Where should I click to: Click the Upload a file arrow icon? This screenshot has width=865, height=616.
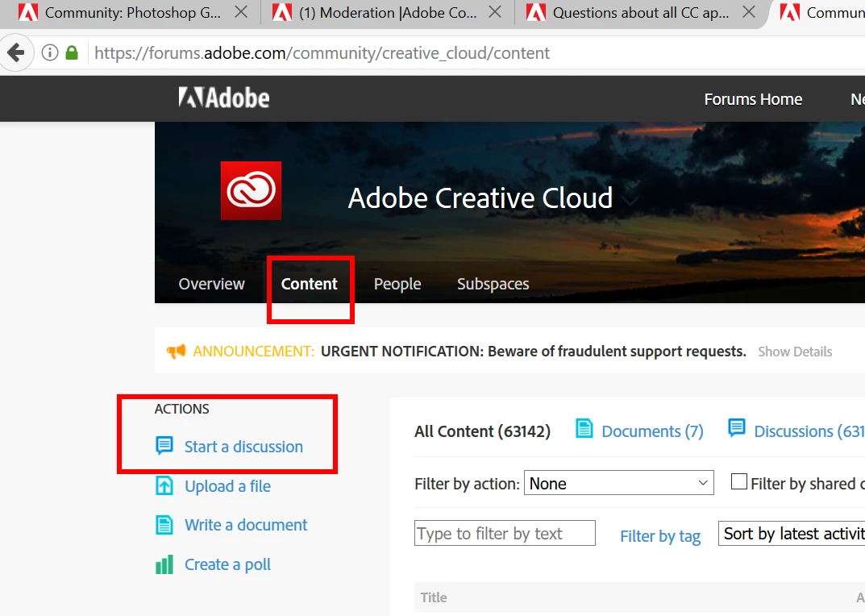pos(164,485)
